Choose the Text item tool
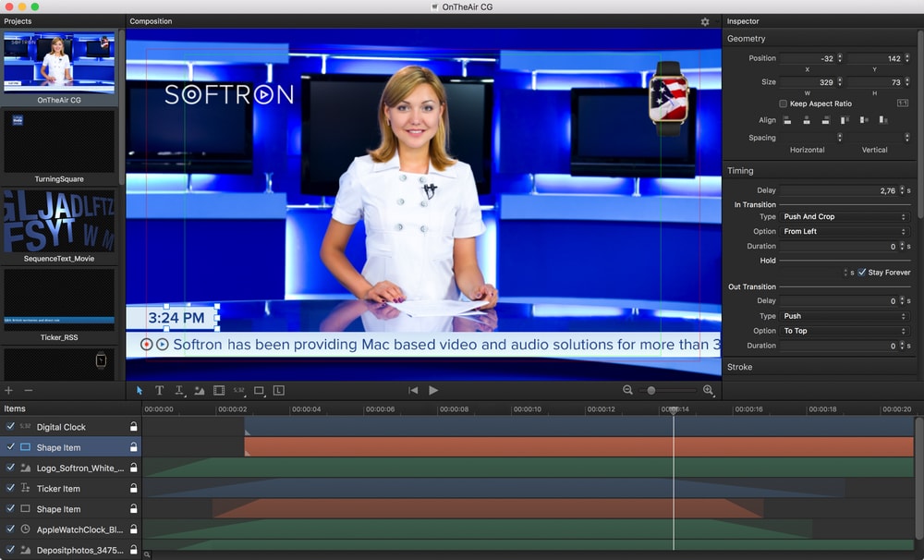The width and height of the screenshot is (924, 560). (x=159, y=390)
